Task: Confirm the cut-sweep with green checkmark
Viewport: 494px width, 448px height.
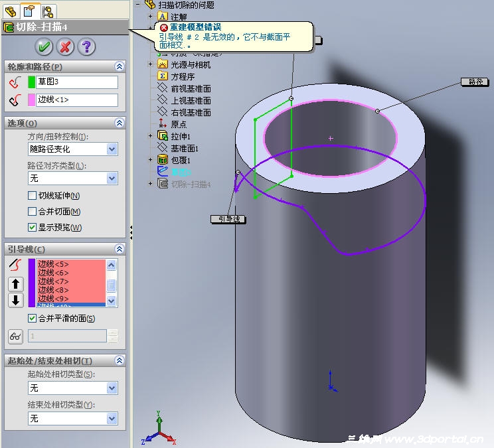Action: pyautogui.click(x=44, y=47)
